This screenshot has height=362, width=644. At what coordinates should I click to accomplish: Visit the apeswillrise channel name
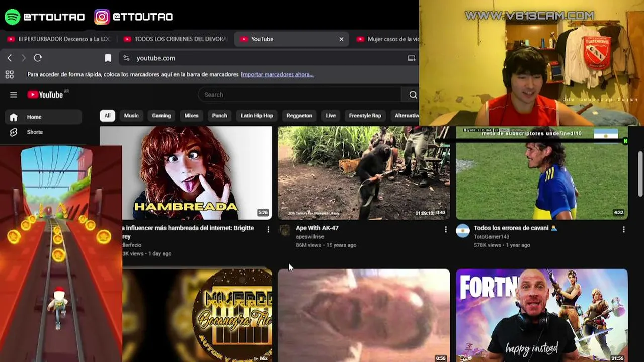coord(310,237)
